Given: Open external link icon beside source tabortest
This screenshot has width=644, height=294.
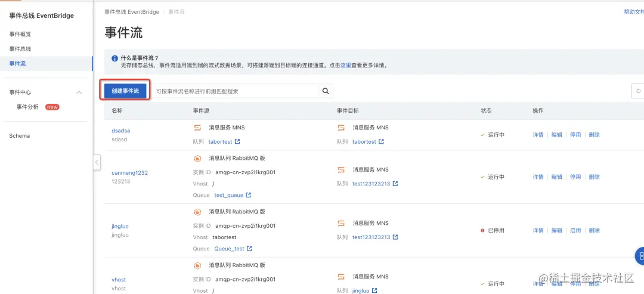Looking at the screenshot, I should click(x=237, y=142).
